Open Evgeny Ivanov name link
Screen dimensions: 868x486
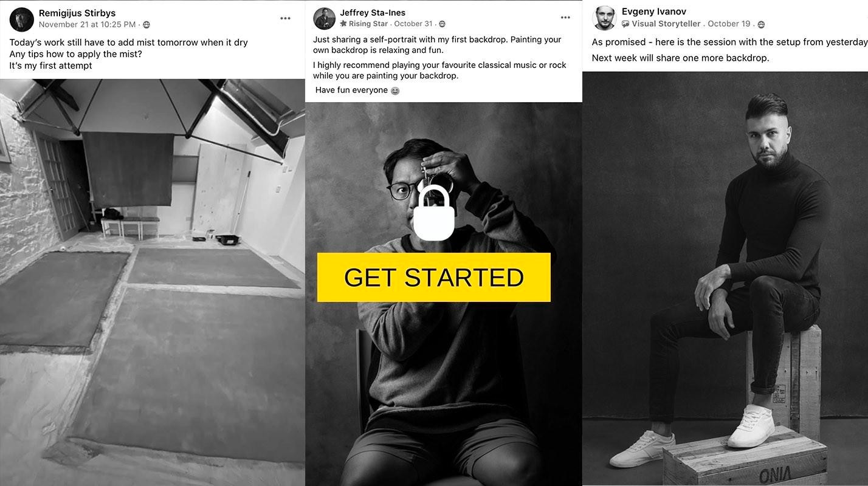[654, 11]
